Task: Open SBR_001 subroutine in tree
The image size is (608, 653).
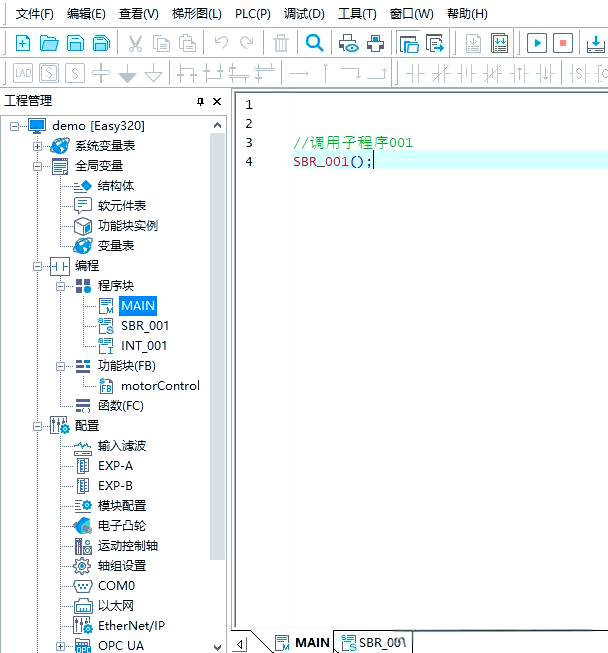Action: pos(145,326)
